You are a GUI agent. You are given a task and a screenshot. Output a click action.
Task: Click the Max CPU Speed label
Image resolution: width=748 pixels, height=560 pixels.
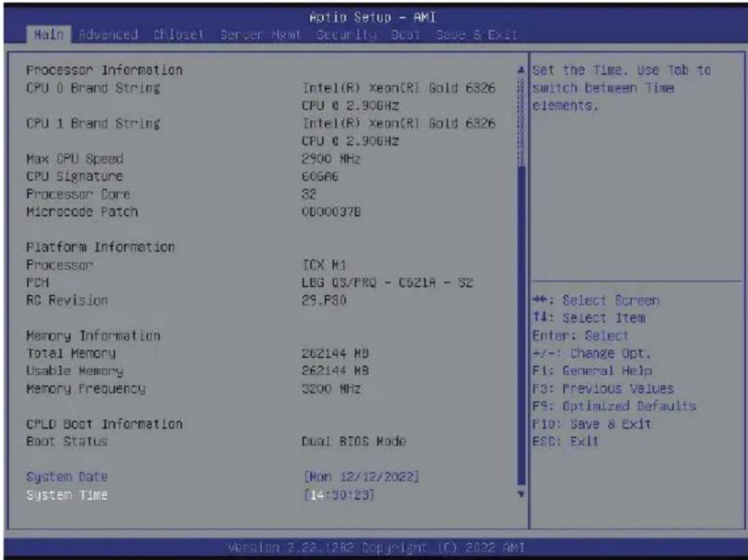(x=75, y=159)
